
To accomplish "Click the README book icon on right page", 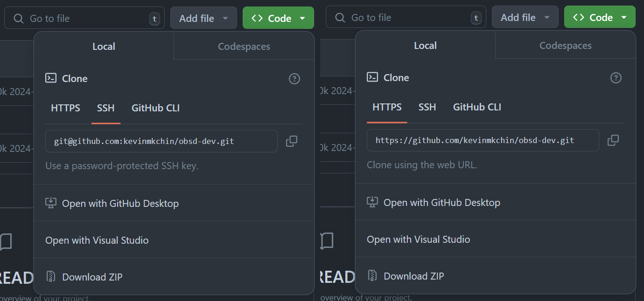I will click(x=327, y=241).
